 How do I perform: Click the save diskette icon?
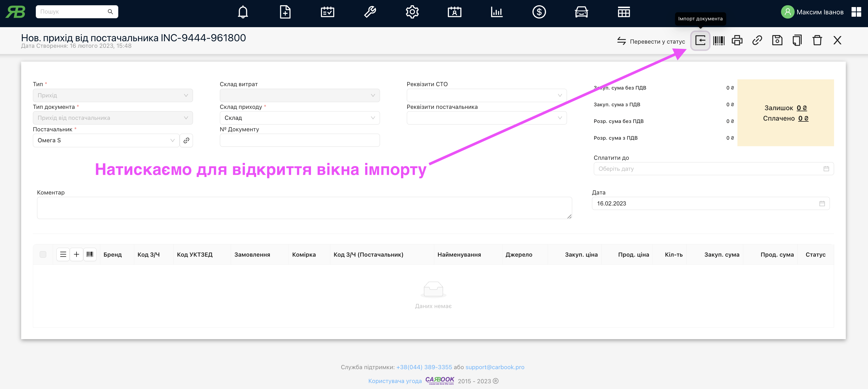[777, 41]
